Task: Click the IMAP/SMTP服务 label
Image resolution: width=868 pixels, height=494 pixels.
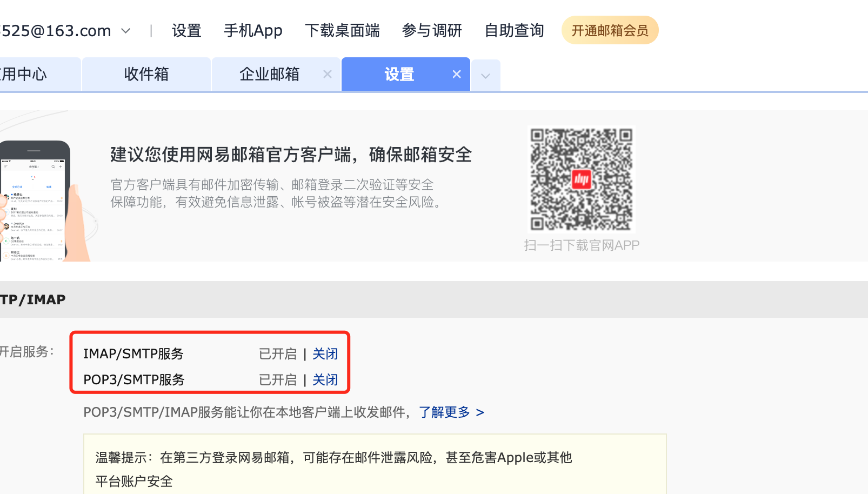Action: [133, 354]
